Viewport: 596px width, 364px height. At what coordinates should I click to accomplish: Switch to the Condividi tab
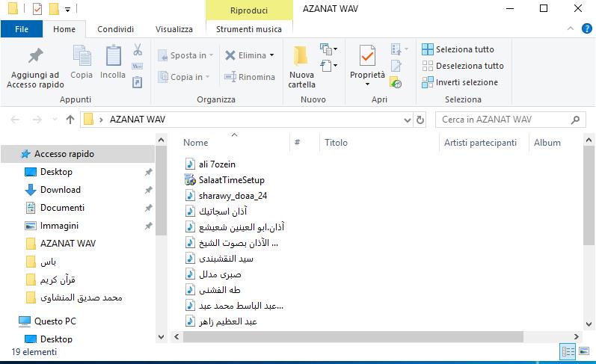(x=115, y=29)
